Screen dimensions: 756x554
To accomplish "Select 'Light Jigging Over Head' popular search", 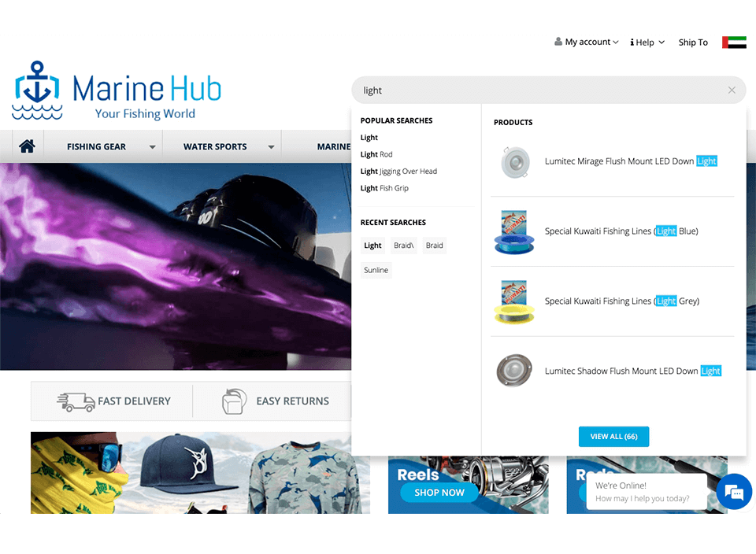I will [x=398, y=172].
